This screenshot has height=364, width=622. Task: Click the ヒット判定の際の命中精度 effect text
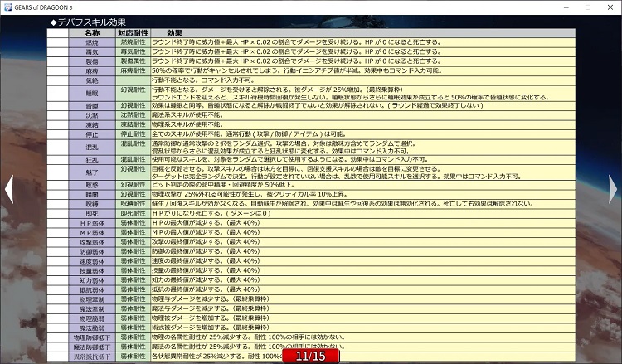click(x=188, y=185)
